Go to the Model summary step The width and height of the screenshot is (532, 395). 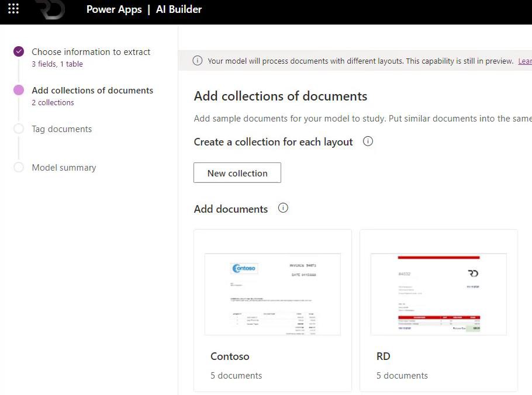click(64, 168)
